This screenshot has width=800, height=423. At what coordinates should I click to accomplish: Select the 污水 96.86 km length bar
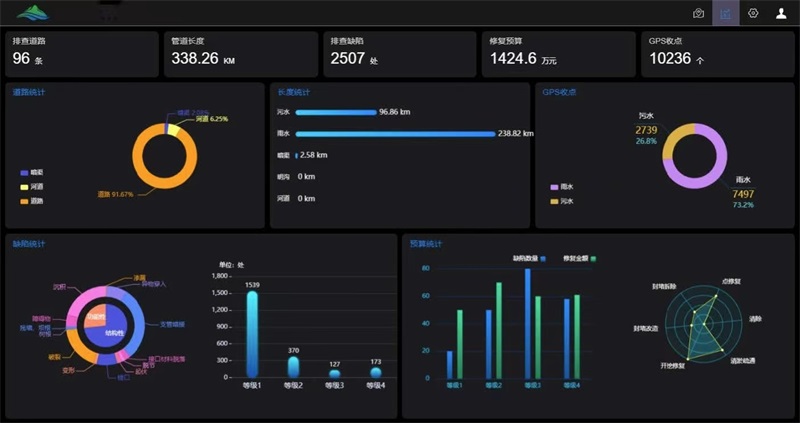pyautogui.click(x=335, y=112)
